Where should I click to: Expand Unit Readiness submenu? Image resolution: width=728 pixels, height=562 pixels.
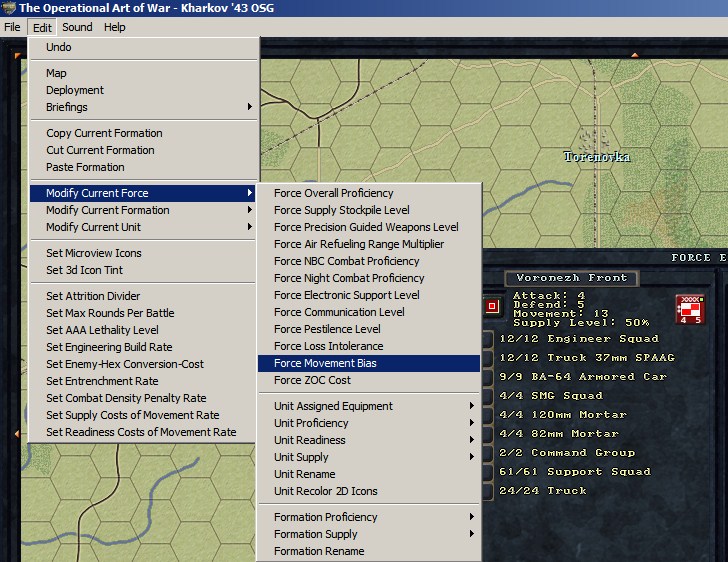pyautogui.click(x=369, y=440)
